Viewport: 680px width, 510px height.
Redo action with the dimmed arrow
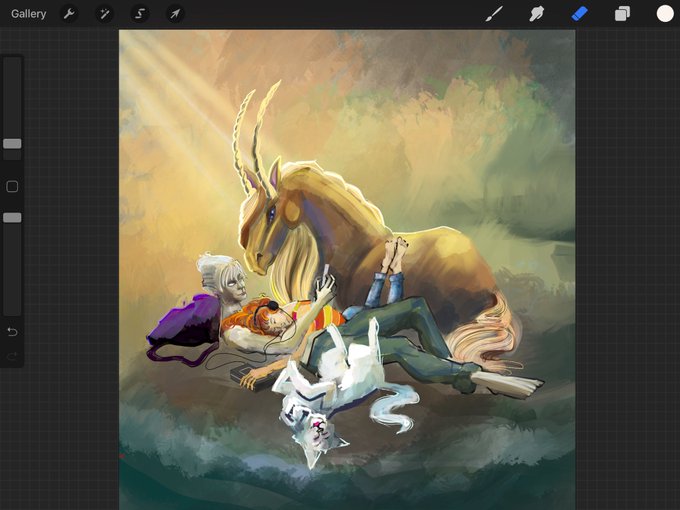point(12,356)
